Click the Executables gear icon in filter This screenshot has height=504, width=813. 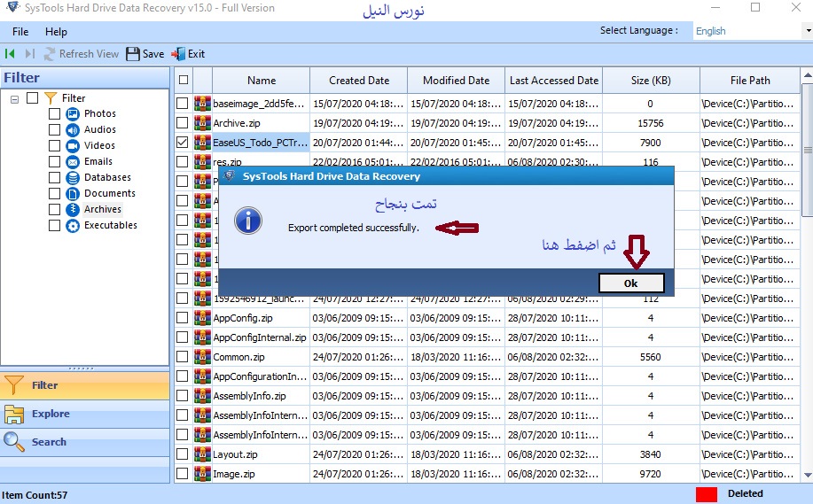pos(74,225)
